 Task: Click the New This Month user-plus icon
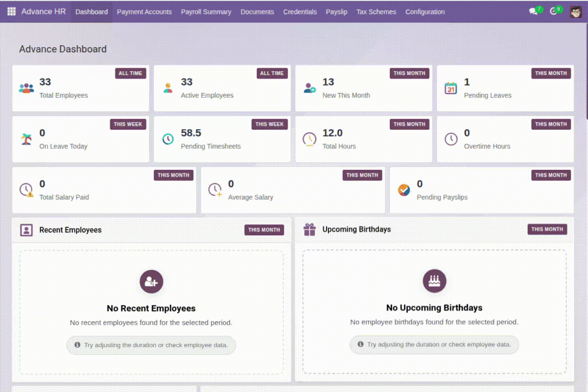(310, 88)
